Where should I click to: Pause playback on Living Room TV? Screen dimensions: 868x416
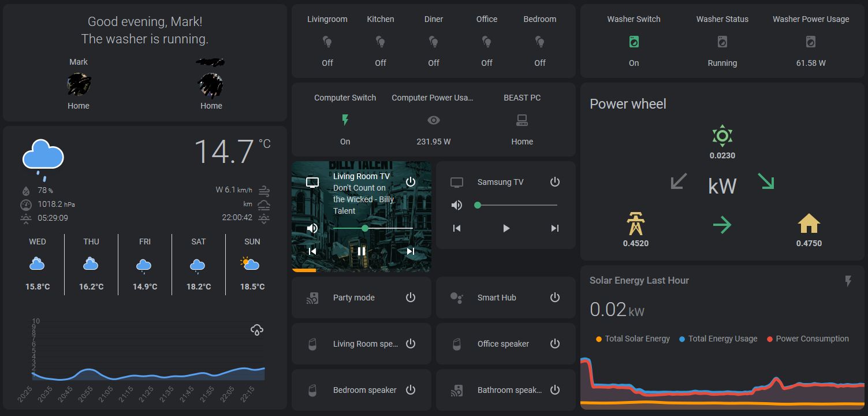pyautogui.click(x=361, y=251)
